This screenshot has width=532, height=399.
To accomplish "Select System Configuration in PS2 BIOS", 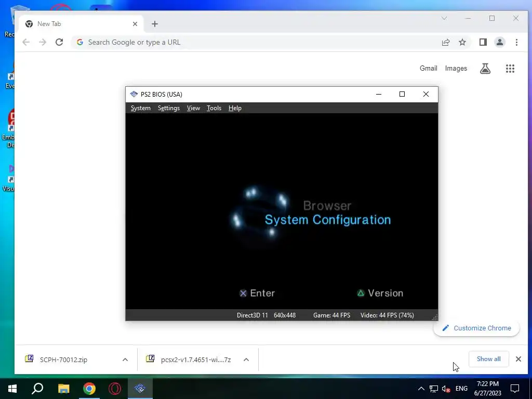I will pos(328,220).
